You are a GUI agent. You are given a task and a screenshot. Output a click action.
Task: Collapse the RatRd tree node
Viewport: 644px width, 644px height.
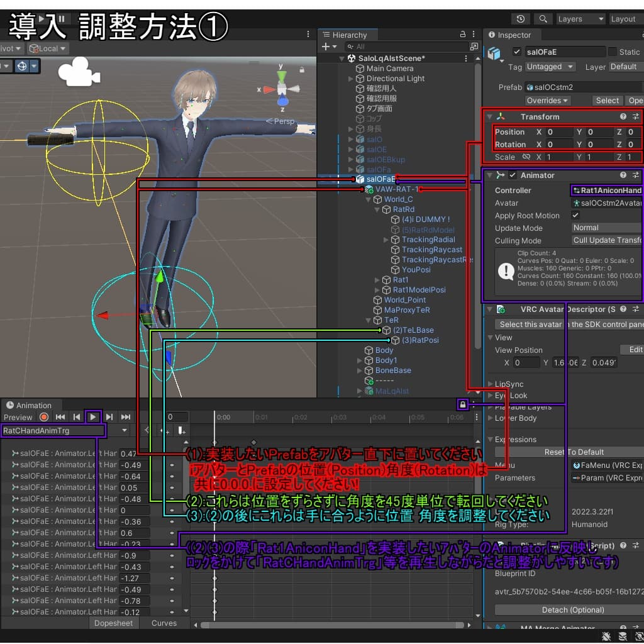[x=377, y=209]
